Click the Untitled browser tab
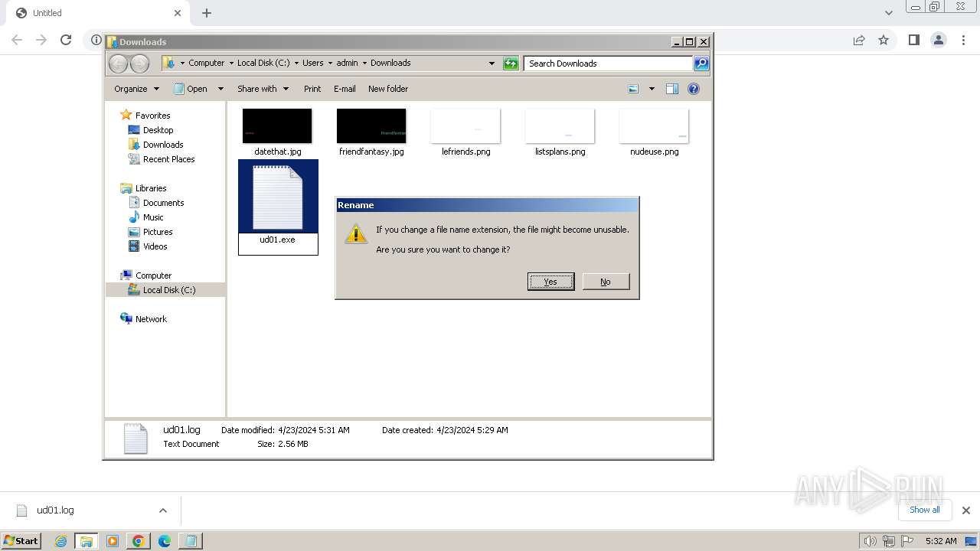The height and width of the screenshot is (551, 980). point(96,13)
